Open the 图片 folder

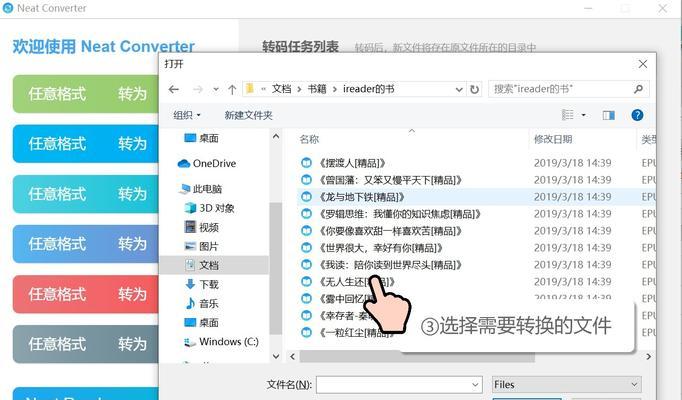(x=201, y=246)
